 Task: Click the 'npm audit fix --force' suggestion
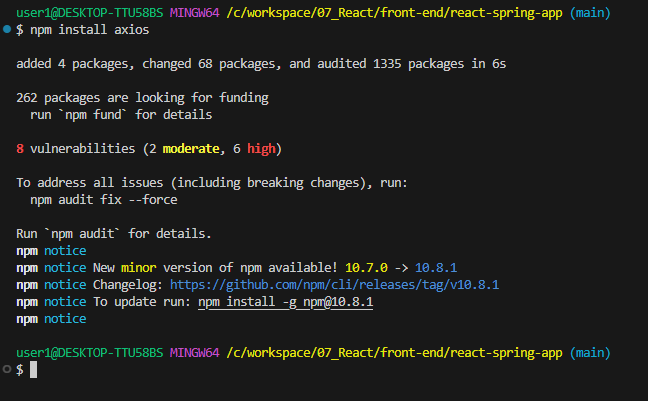click(104, 200)
